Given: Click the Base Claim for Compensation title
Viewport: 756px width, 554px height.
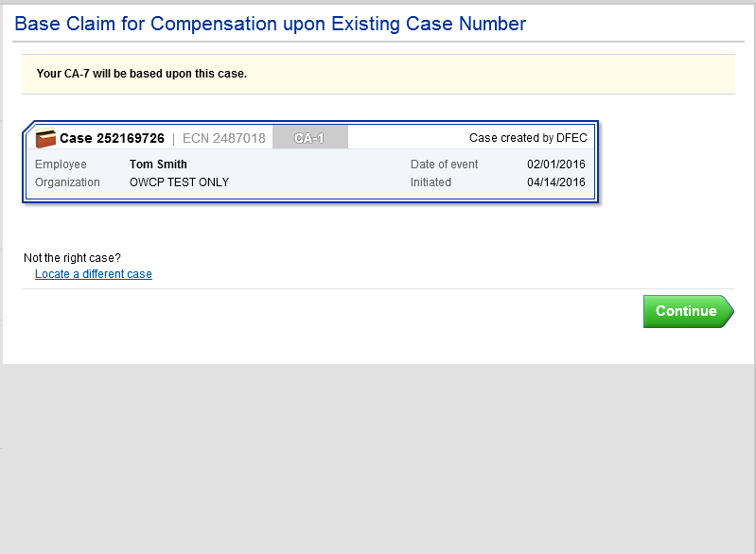Looking at the screenshot, I should point(270,24).
